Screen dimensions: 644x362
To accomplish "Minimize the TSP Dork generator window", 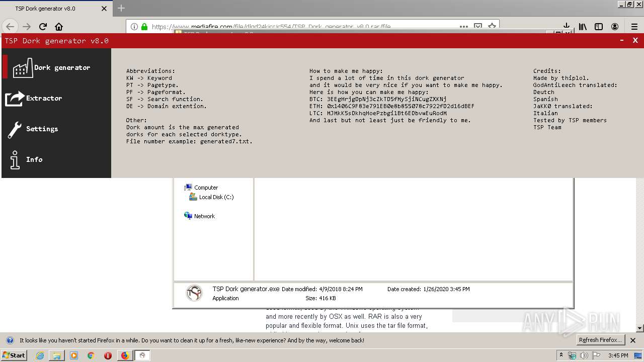I will coord(622,41).
